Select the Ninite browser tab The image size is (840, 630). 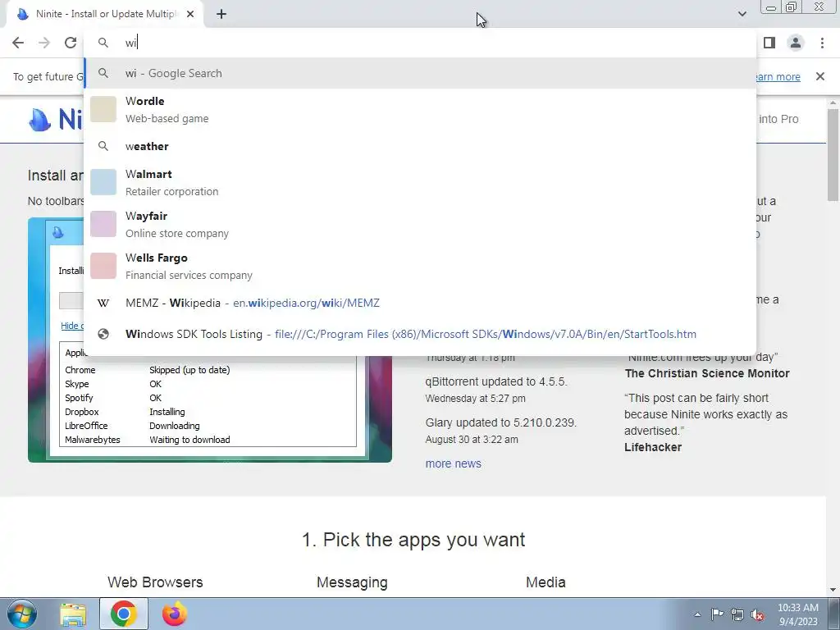pyautogui.click(x=106, y=15)
